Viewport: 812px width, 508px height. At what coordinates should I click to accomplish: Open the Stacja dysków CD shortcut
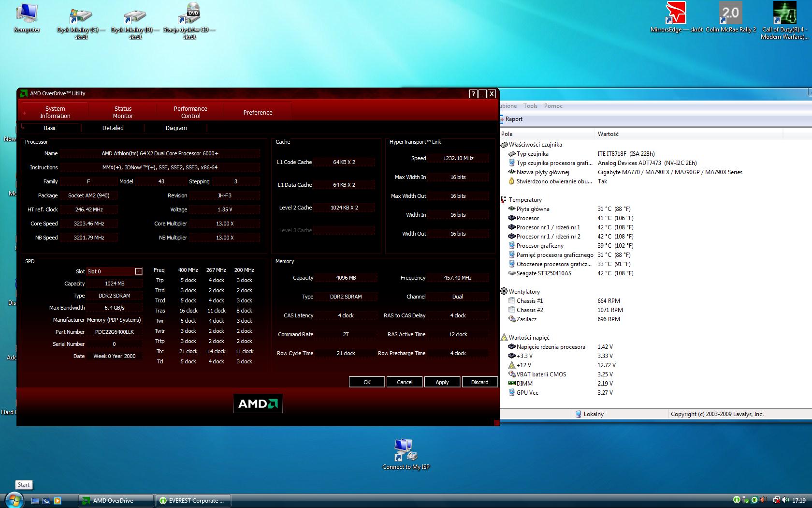point(189,22)
